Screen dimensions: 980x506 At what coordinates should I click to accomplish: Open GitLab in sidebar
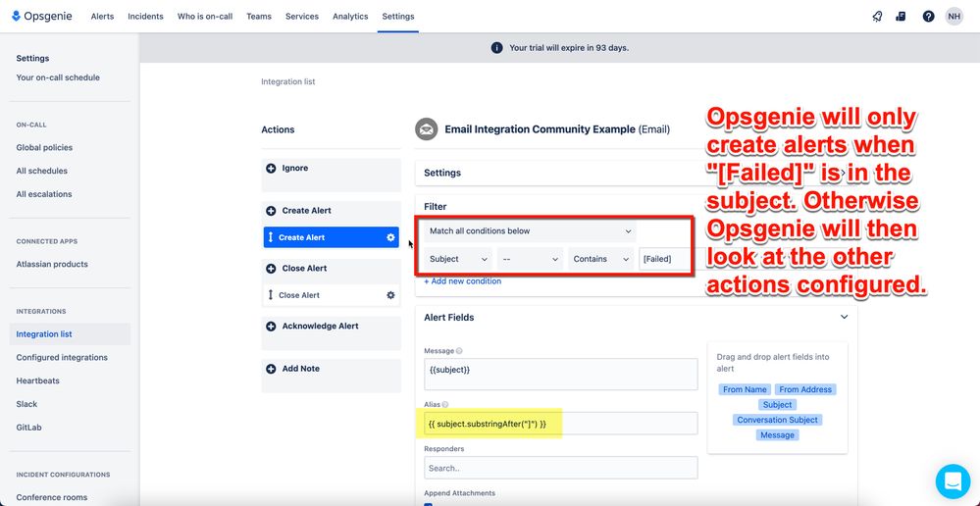(28, 428)
